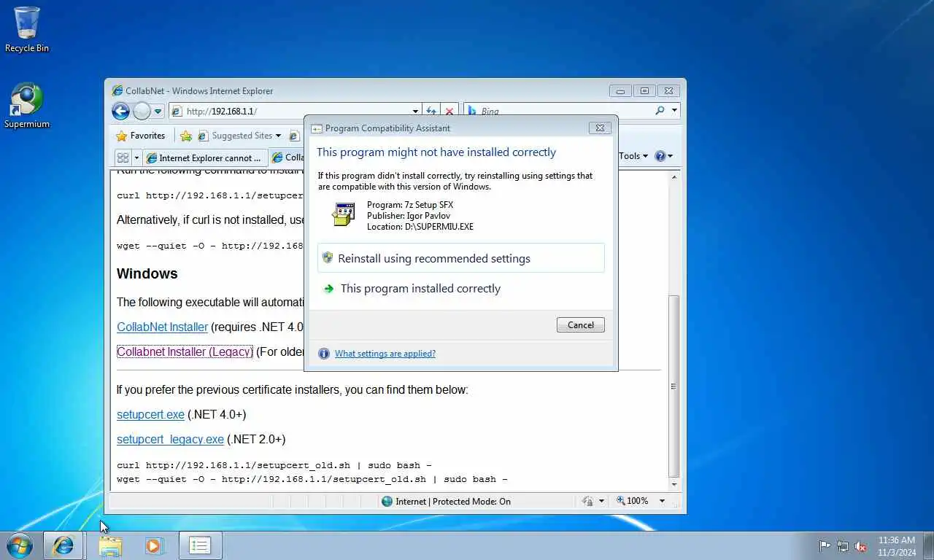Click the Internet Explorer Forward arrow button
The width and height of the screenshot is (934, 560).
point(142,111)
